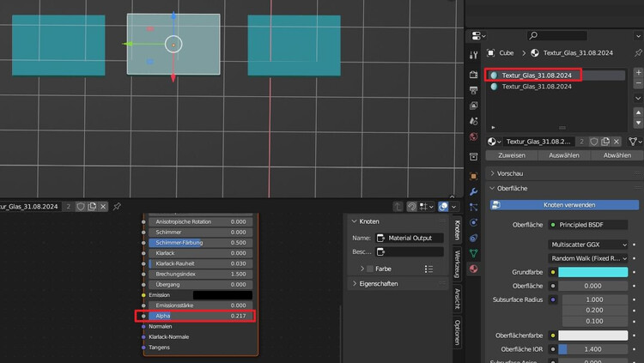The image size is (644, 363).
Task: Switch to the Ansicht sidebar tab
Action: click(457, 298)
